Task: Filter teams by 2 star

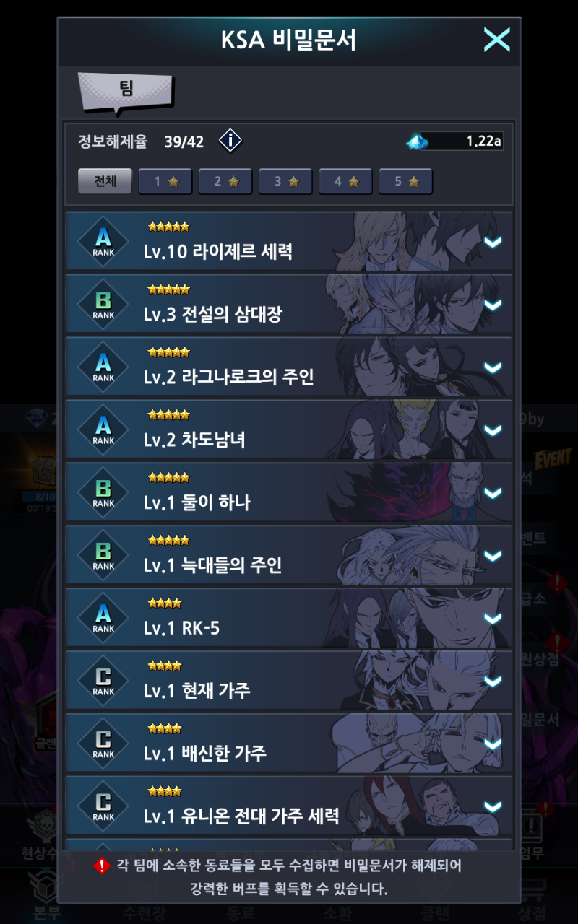Action: coord(225,181)
